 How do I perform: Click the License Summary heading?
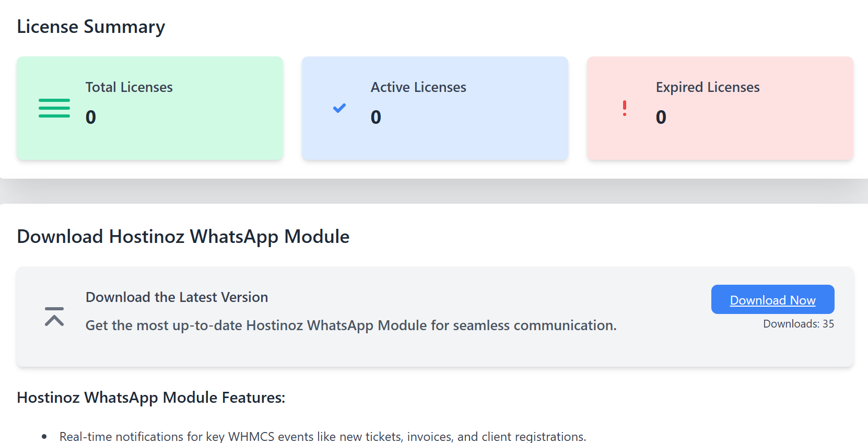coord(91,27)
